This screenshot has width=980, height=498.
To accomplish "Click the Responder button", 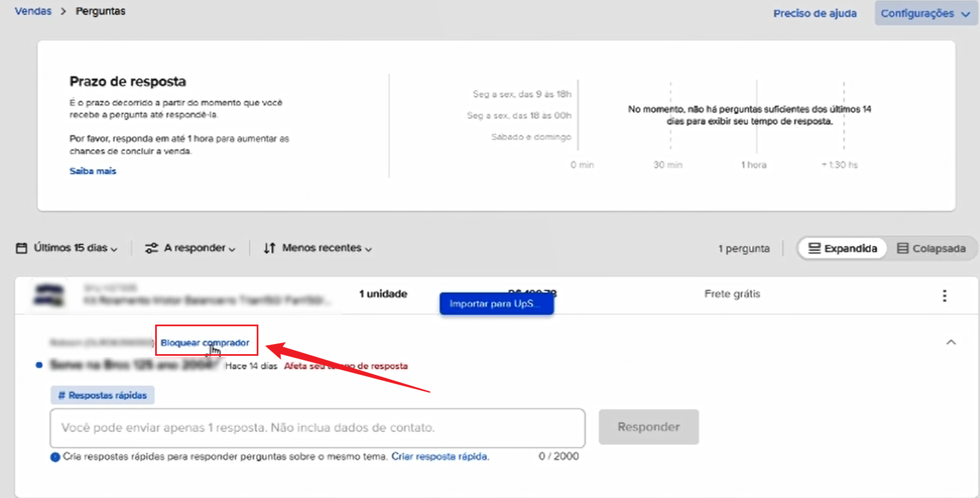I will [648, 427].
